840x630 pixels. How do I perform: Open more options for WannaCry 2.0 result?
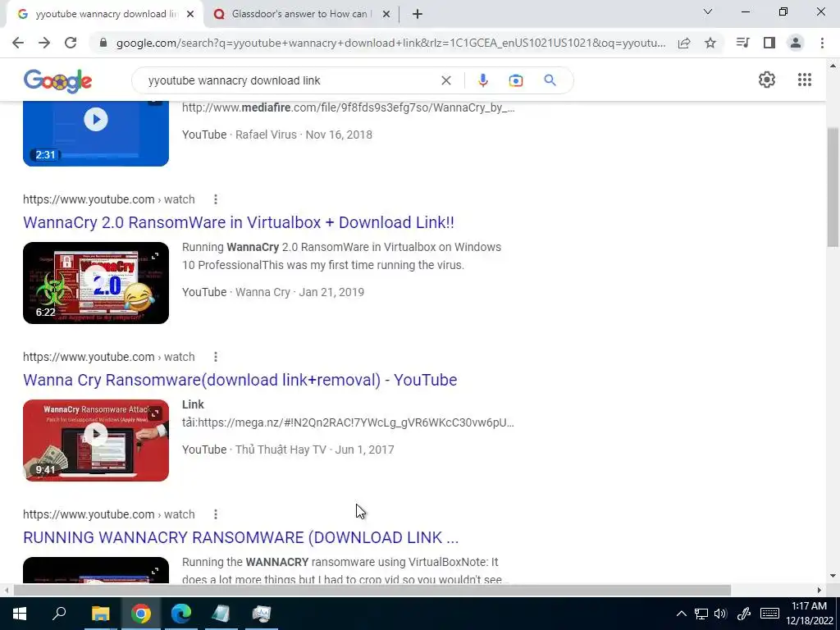pyautogui.click(x=216, y=199)
